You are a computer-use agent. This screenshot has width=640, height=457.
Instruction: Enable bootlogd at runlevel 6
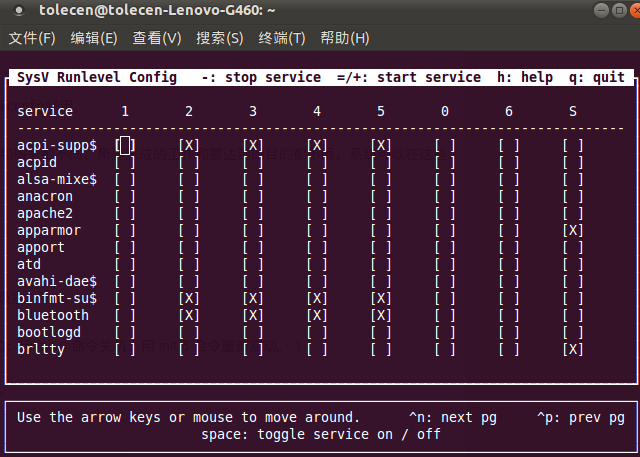(x=509, y=333)
